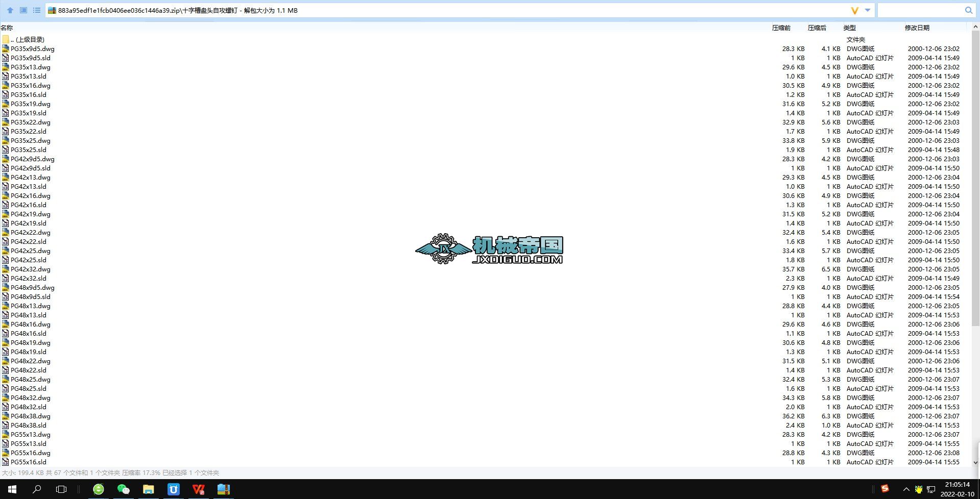Select file name PG42x32.dwg
Screen dimensions: 980x499
[x=31, y=269]
